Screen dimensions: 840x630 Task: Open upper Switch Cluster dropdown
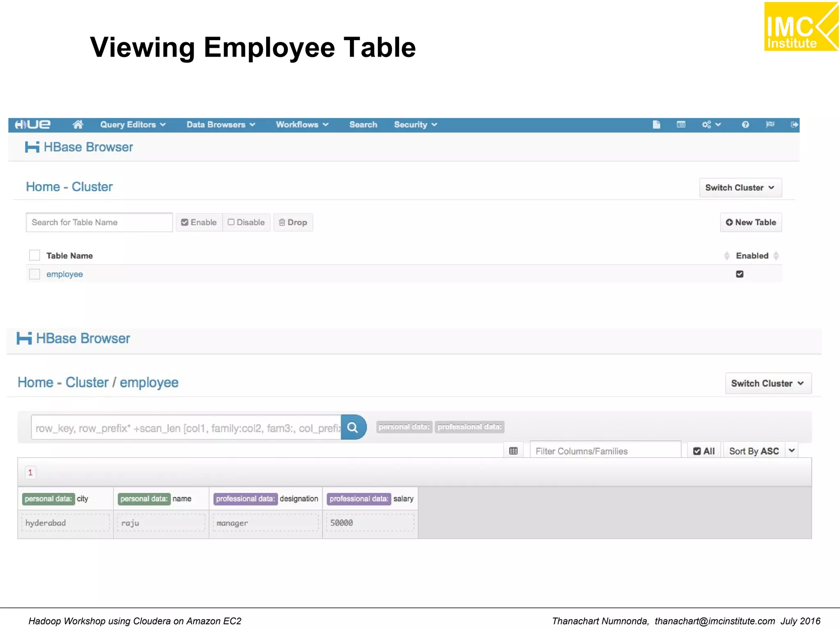[740, 188]
